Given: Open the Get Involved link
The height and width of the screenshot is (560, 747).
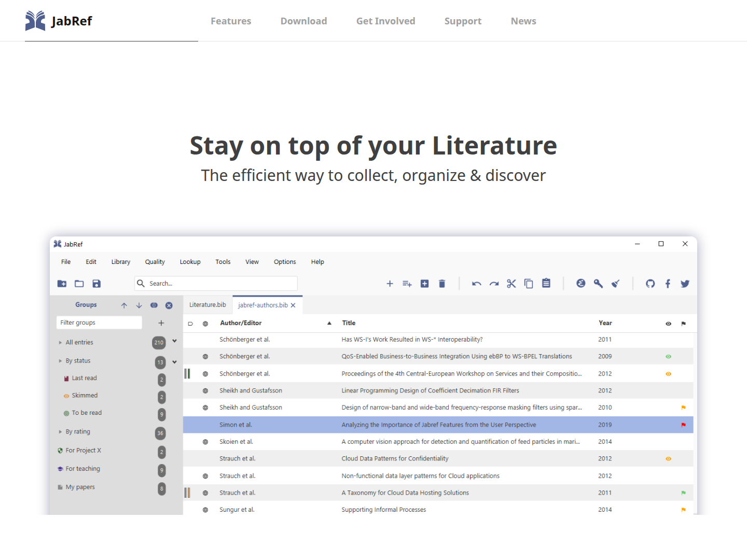Looking at the screenshot, I should point(386,21).
